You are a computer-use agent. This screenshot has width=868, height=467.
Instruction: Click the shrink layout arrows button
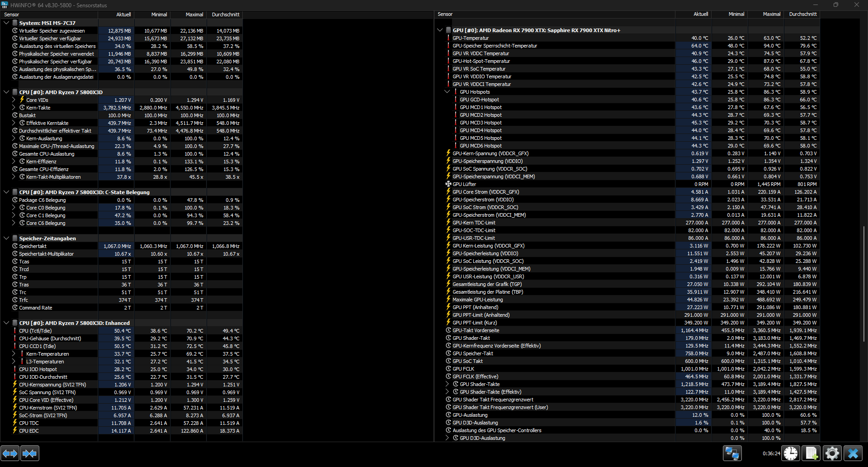click(x=30, y=453)
